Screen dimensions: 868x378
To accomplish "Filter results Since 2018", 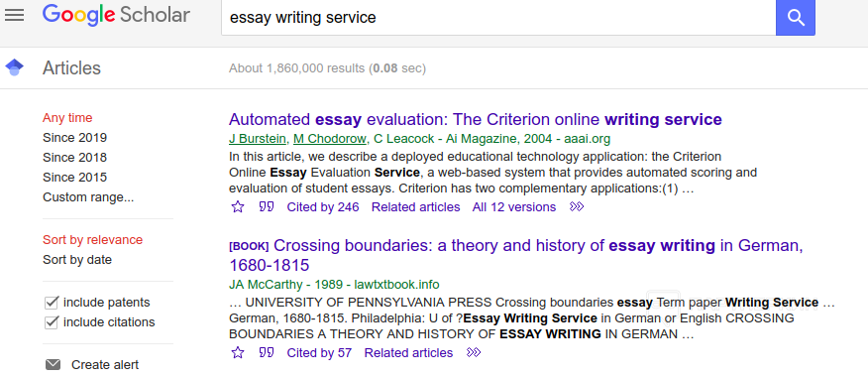I will [74, 158].
